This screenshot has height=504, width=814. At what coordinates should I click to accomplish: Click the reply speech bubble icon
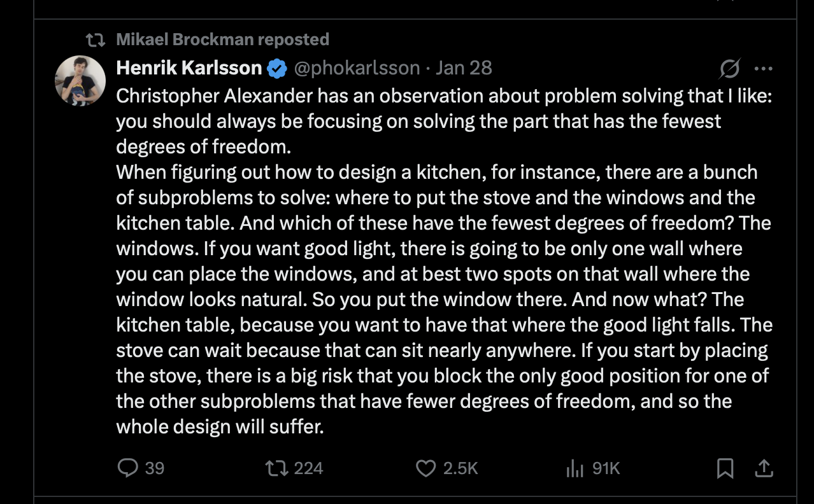coord(127,468)
